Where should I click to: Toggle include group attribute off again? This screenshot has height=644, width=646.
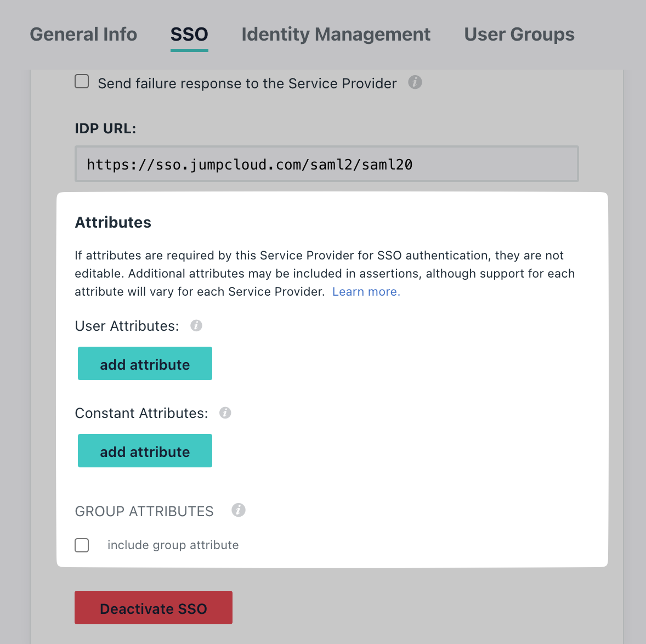[81, 545]
